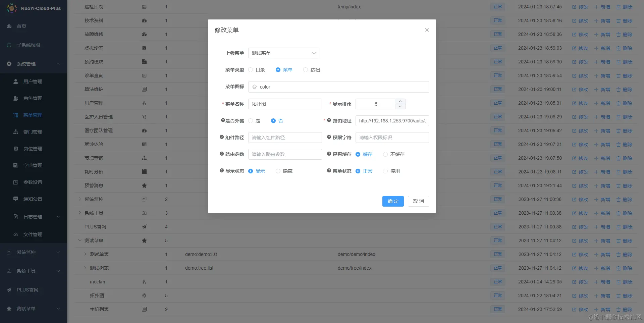Open the 上级菜单 dropdown
This screenshot has height=323, width=644.
[x=284, y=53]
